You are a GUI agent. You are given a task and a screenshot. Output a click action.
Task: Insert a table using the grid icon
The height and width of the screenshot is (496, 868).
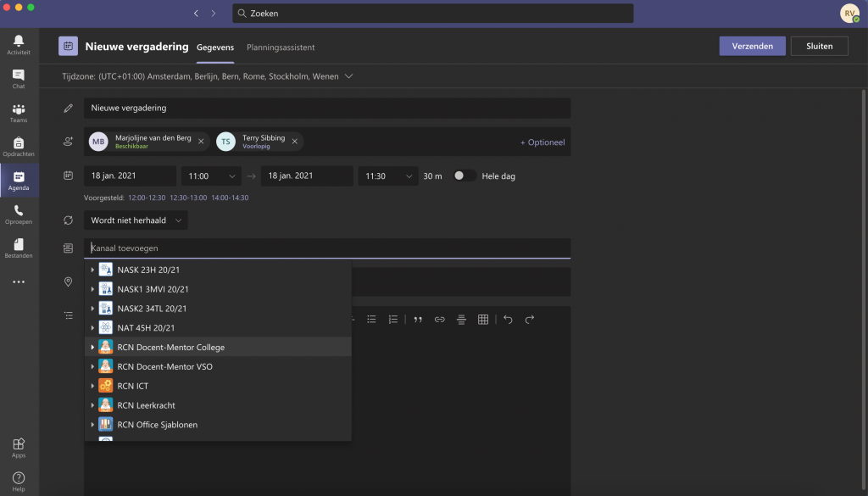483,320
